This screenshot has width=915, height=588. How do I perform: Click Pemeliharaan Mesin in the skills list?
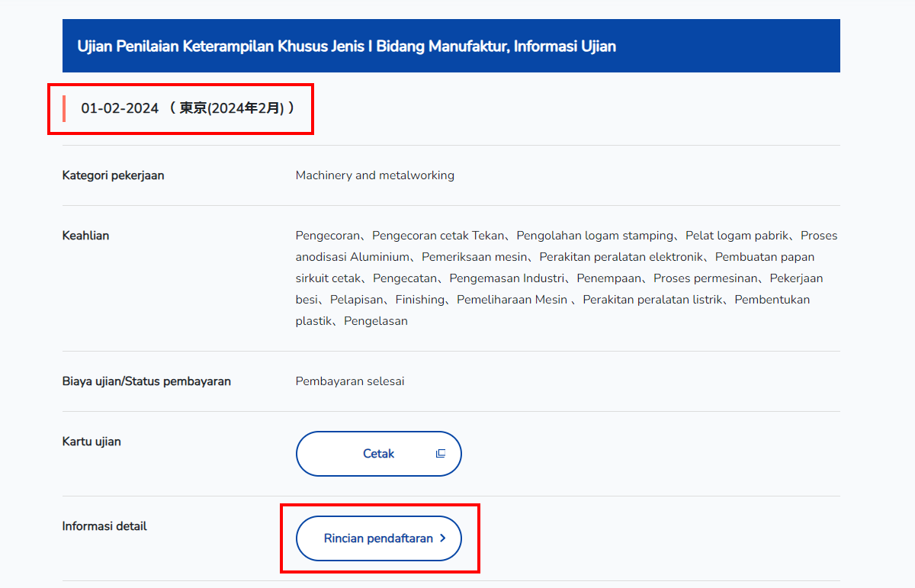tap(512, 300)
